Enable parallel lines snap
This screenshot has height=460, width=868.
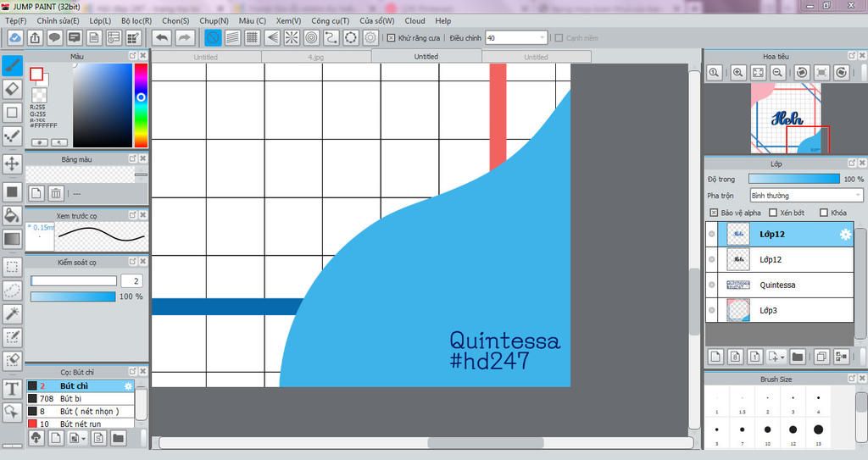(x=232, y=37)
